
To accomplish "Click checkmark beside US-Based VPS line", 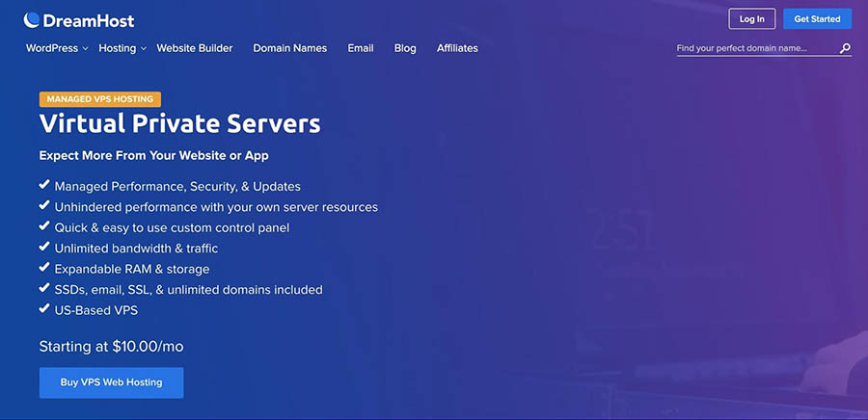I will point(44,309).
